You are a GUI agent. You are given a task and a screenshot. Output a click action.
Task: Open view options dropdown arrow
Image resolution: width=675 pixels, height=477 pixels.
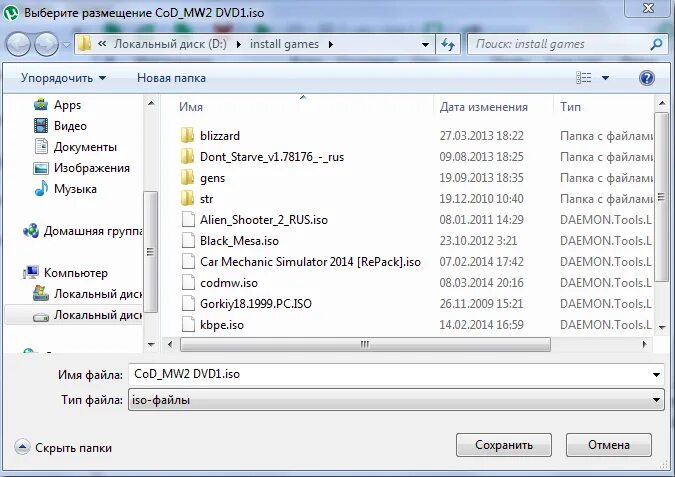point(605,78)
